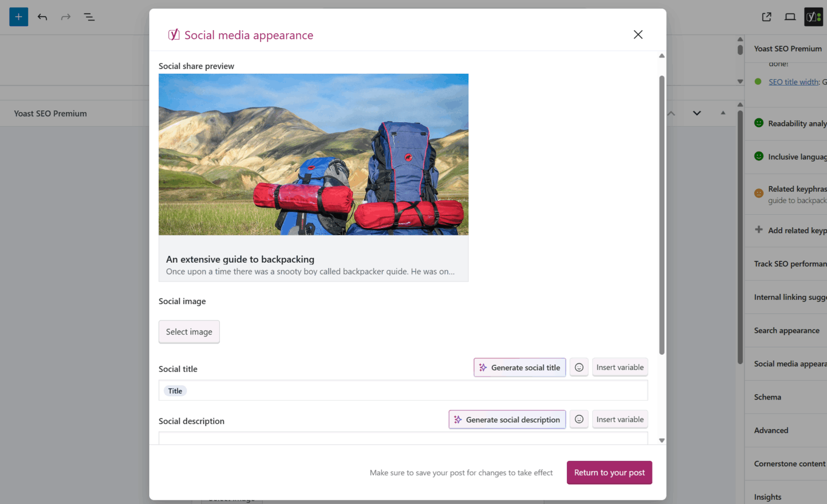
Task: Click the view post external link icon
Action: pos(767,17)
